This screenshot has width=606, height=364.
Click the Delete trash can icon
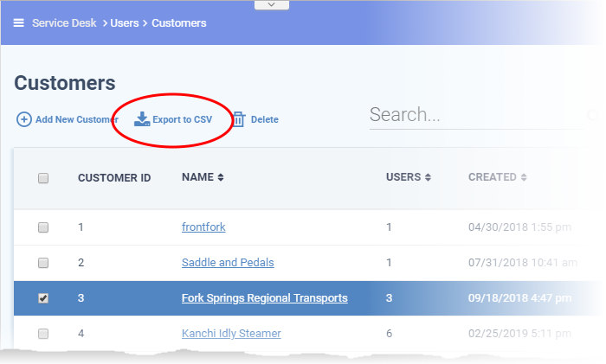[239, 119]
